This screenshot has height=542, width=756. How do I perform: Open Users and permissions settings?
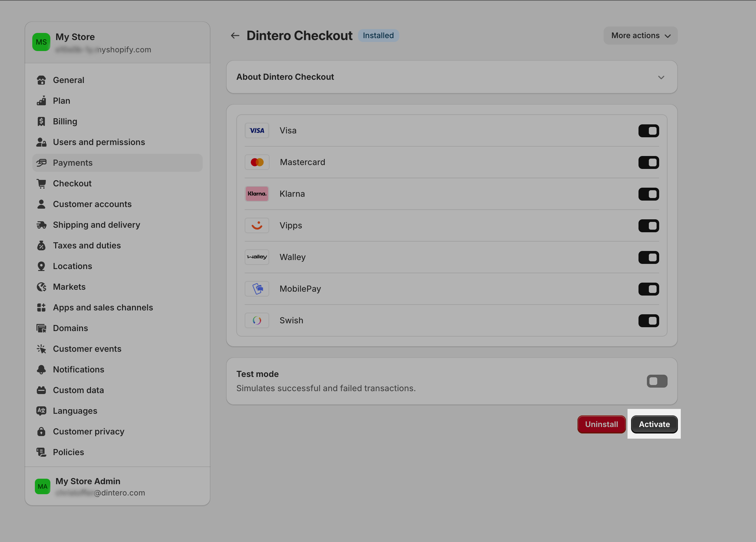pyautogui.click(x=117, y=142)
